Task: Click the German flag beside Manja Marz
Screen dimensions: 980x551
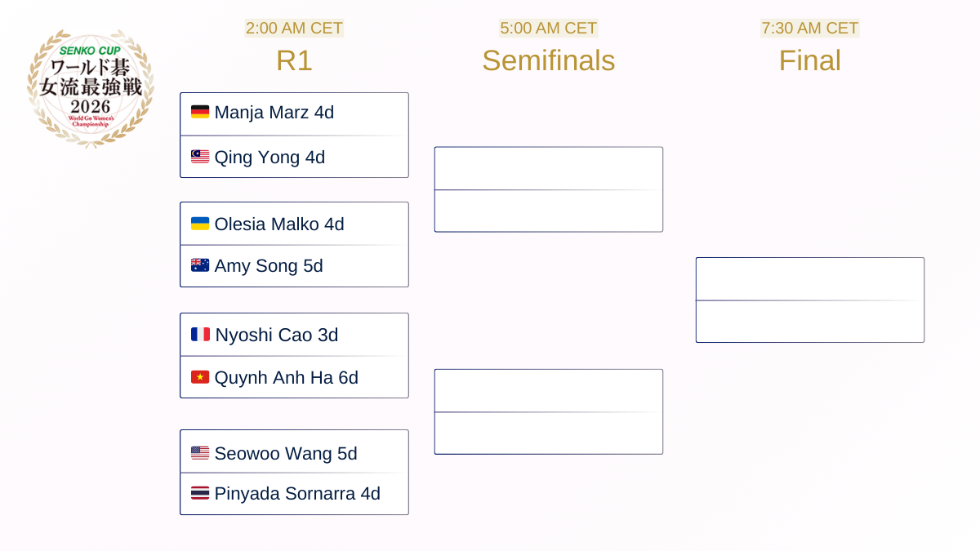Action: pos(200,113)
